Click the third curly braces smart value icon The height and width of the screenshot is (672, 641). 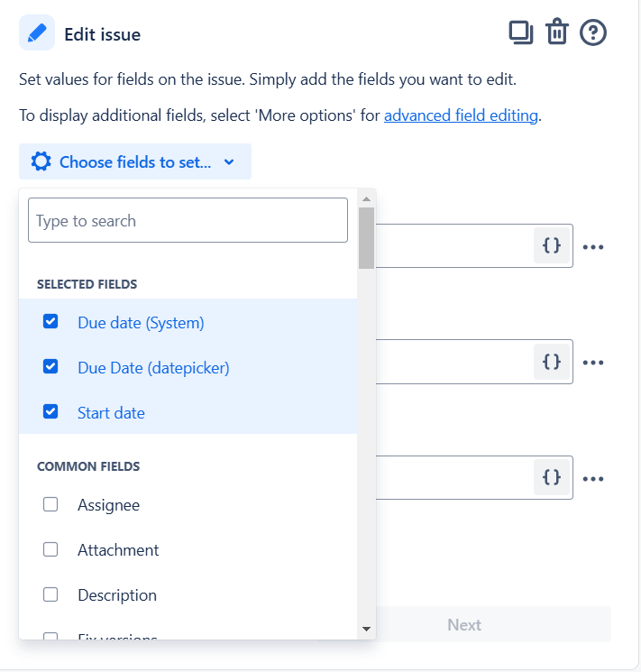click(552, 477)
